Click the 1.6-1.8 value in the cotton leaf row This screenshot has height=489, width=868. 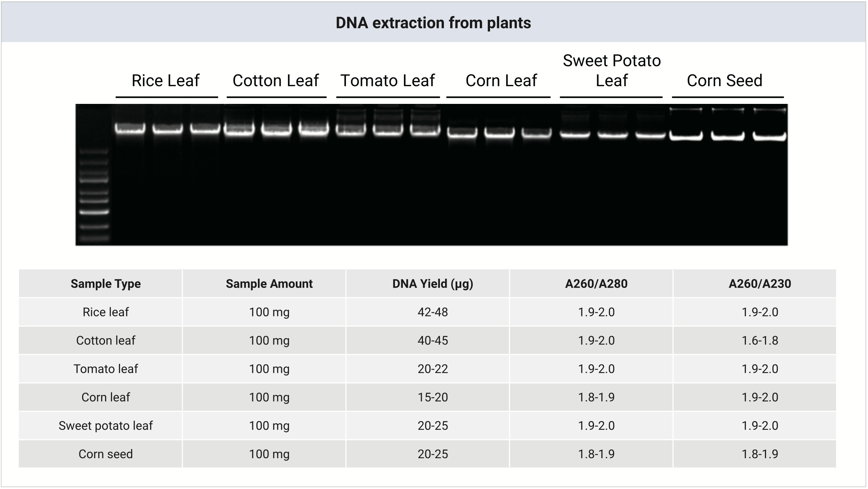coord(759,340)
